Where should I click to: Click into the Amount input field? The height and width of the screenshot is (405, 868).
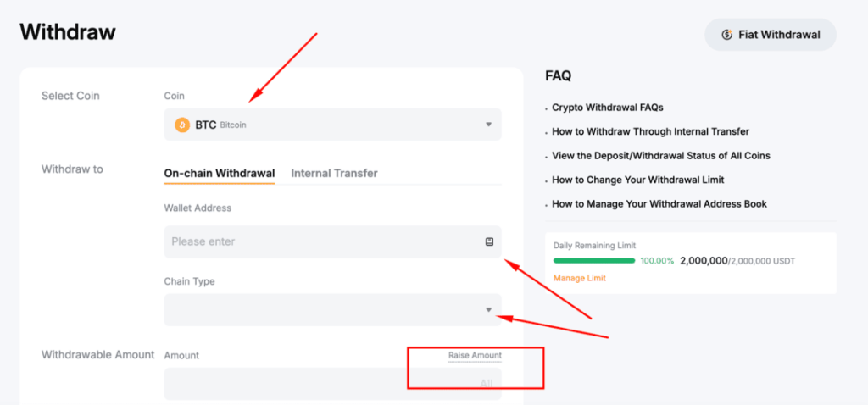[314, 384]
